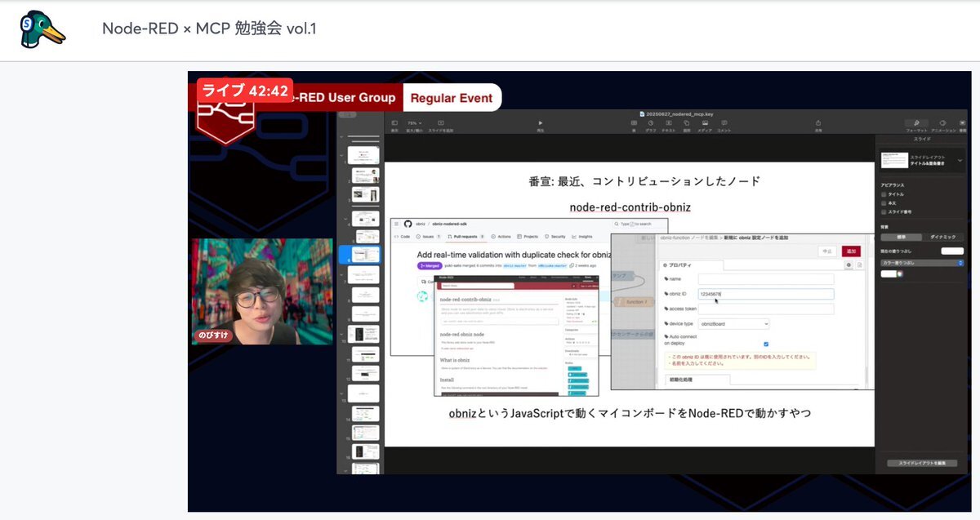Click the Comment (コメント) icon in the Keynote toolbar

coord(724,123)
